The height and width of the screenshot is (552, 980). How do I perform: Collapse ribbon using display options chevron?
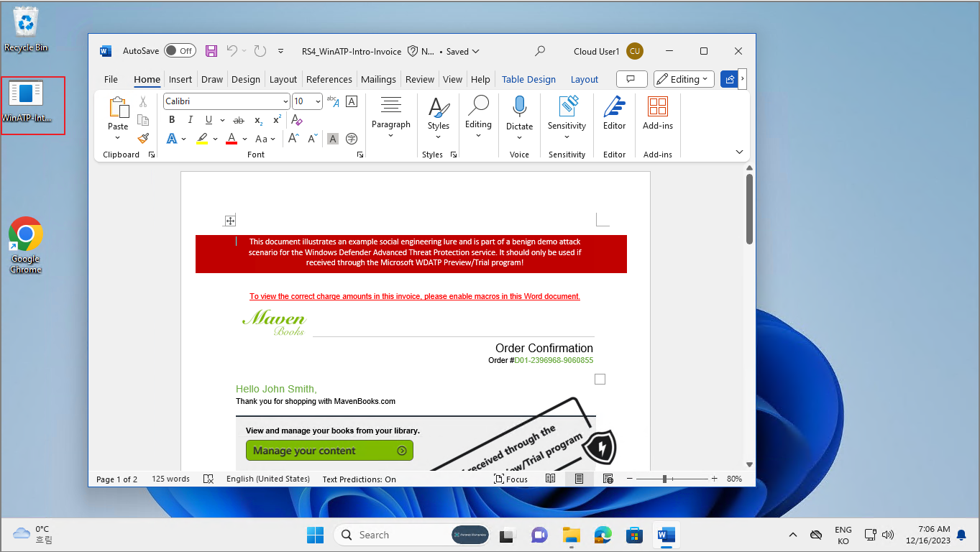pyautogui.click(x=739, y=152)
